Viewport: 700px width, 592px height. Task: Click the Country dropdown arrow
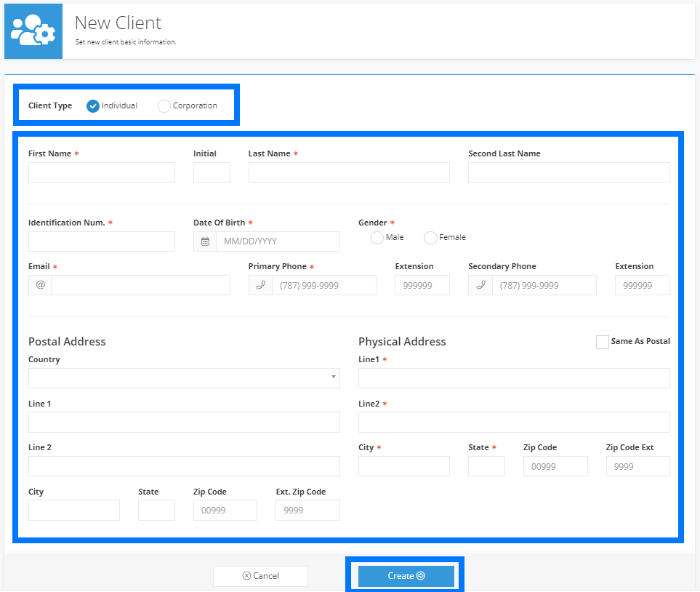(332, 378)
